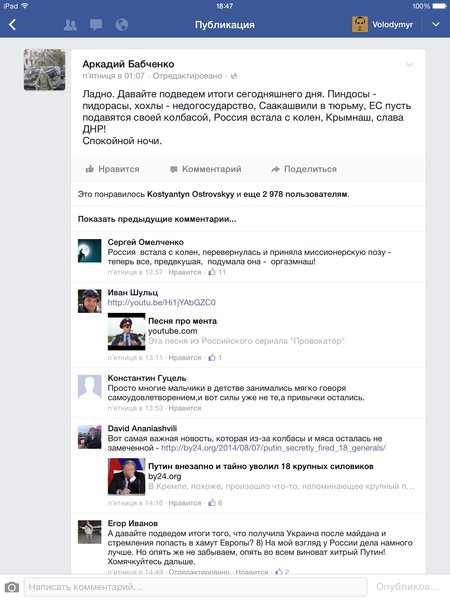The height and width of the screenshot is (600, 450).
Task: Tap the Поделиться share action
Action: pyautogui.click(x=304, y=169)
